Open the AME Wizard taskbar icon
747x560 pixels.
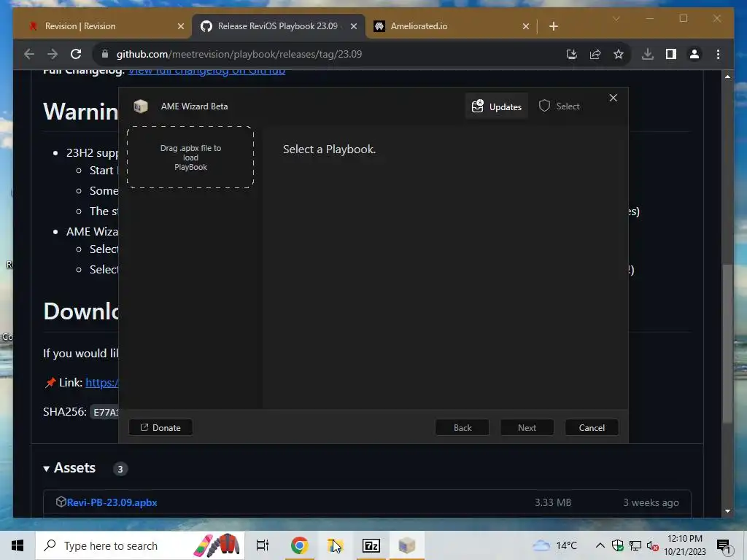click(407, 545)
